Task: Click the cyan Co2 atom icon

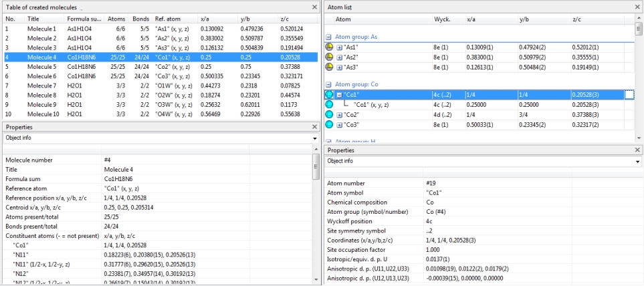Action: 329,115
